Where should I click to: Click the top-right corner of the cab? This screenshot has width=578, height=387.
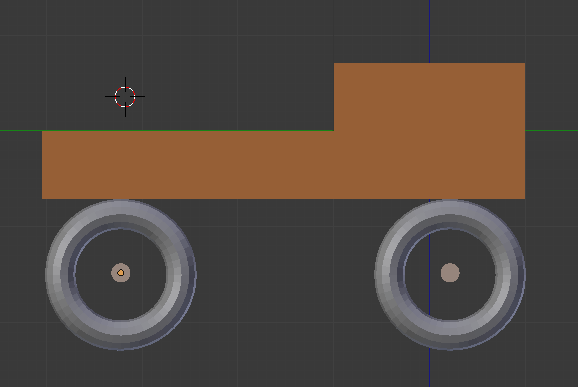(525, 63)
